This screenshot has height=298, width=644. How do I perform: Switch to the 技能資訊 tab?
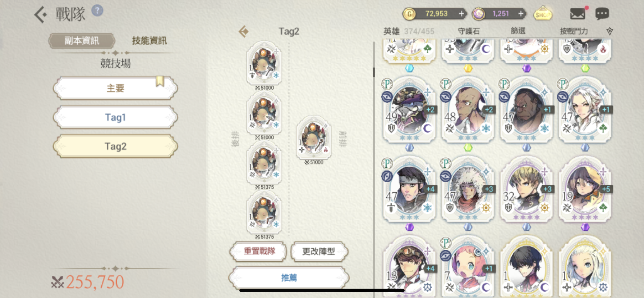[149, 41]
